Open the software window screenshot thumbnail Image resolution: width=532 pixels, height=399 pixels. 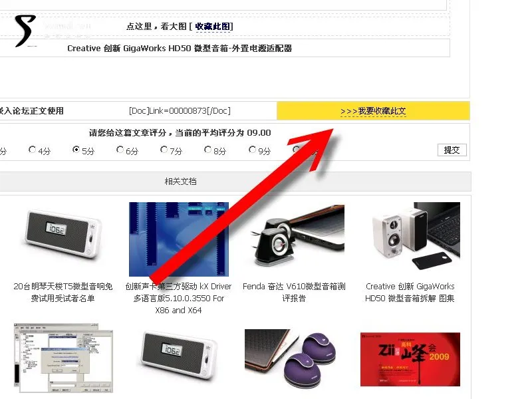point(63,358)
